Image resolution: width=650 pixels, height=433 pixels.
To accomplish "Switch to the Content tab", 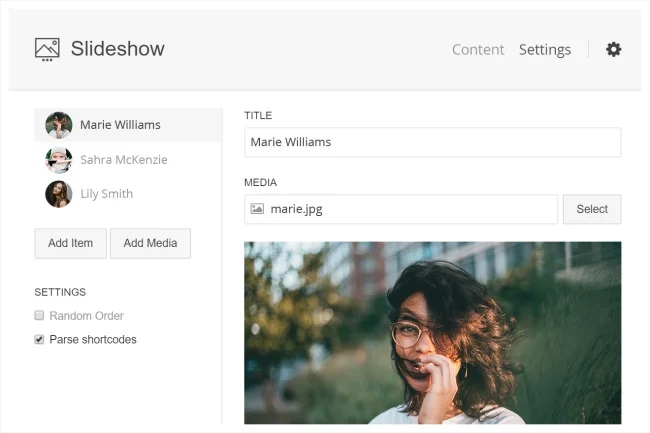I will (478, 49).
